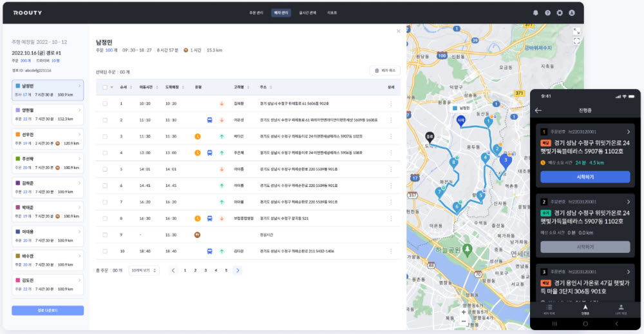Click the map fullscreen expand icon
Screen dimensions: 644x334
point(576,31)
